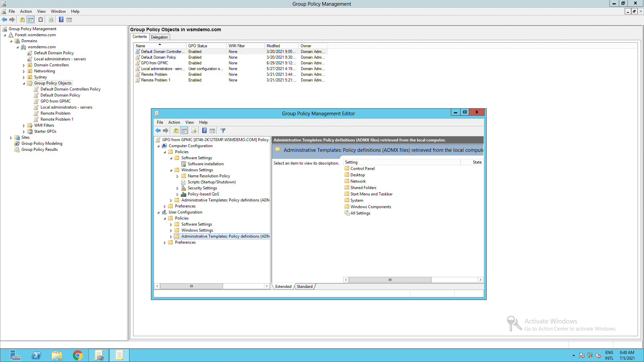Select Scripts (Startup/Shutdown) node
This screenshot has width=644, height=362.
211,182
